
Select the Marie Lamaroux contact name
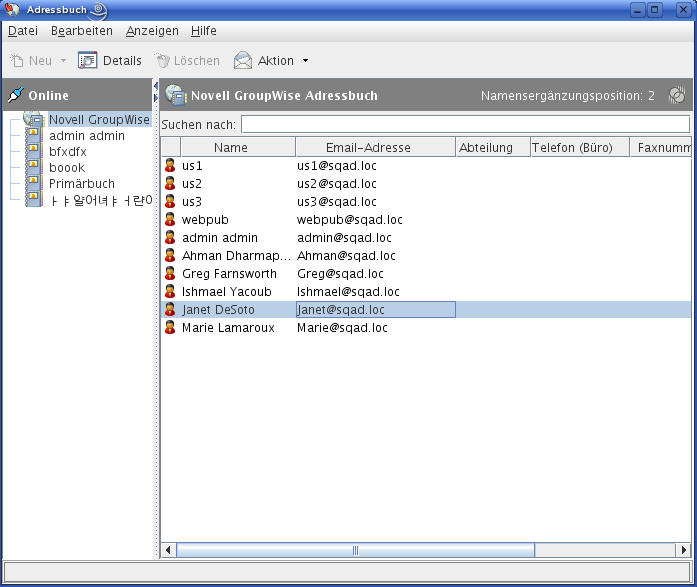(x=228, y=327)
